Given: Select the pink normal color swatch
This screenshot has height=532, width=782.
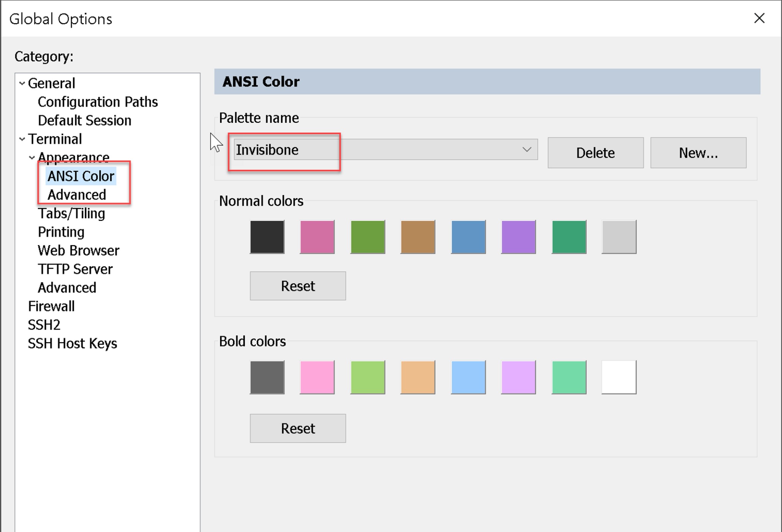Looking at the screenshot, I should [317, 237].
